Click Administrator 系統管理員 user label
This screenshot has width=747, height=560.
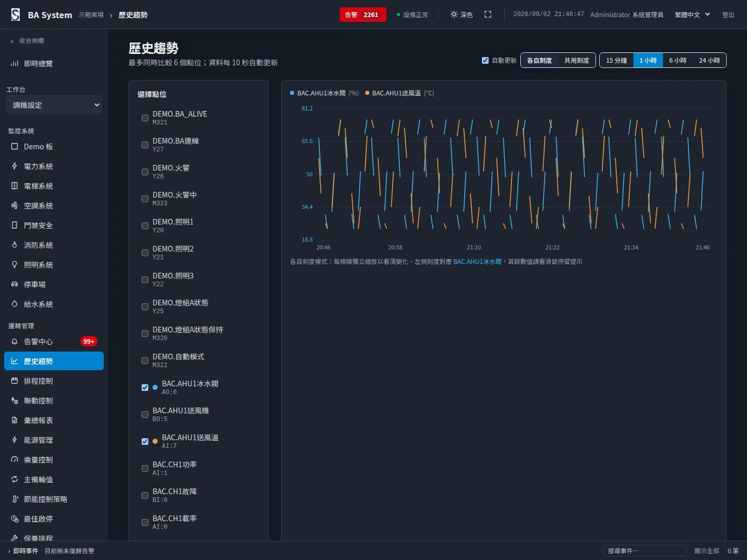[x=627, y=15]
